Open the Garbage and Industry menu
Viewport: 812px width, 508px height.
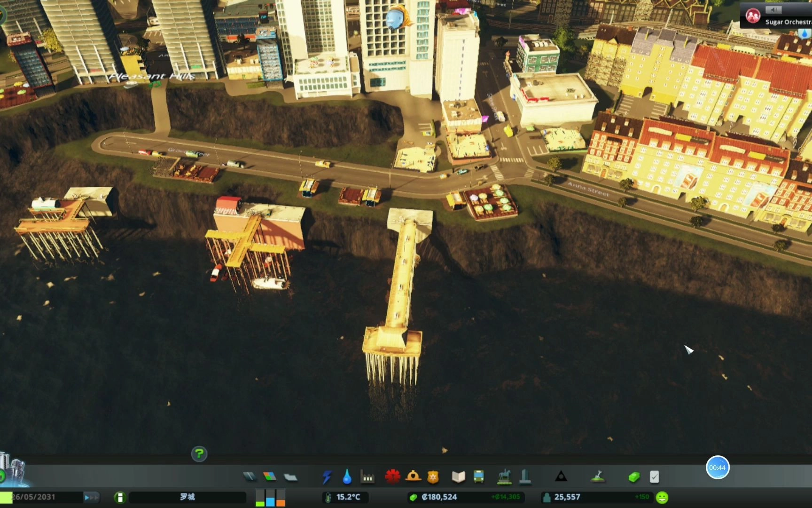[367, 477]
